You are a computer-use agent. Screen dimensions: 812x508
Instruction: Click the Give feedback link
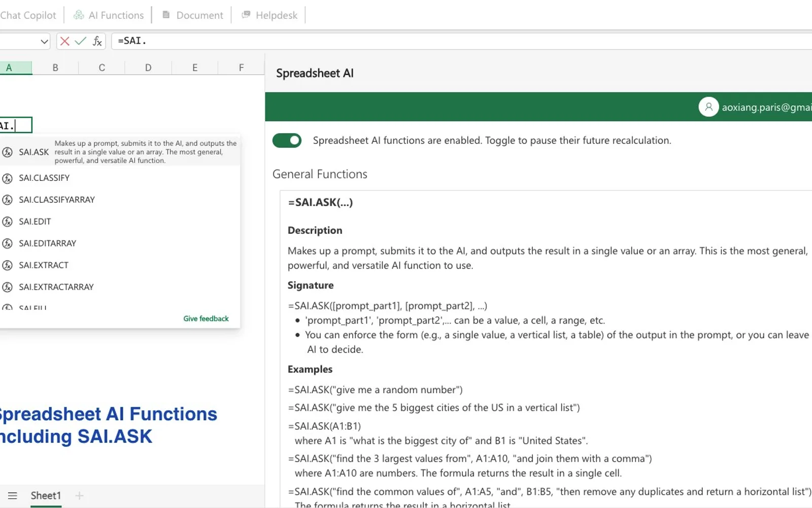[206, 319]
